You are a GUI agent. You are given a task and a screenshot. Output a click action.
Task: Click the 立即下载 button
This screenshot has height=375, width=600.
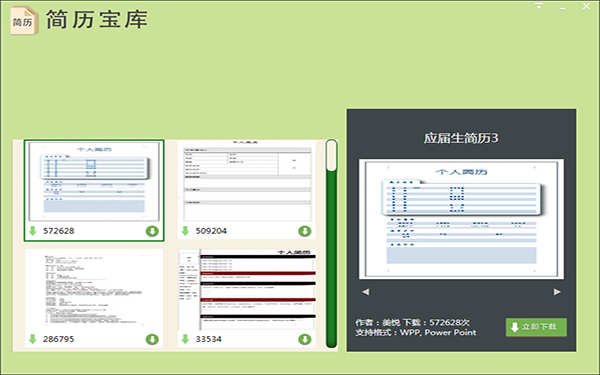[536, 327]
